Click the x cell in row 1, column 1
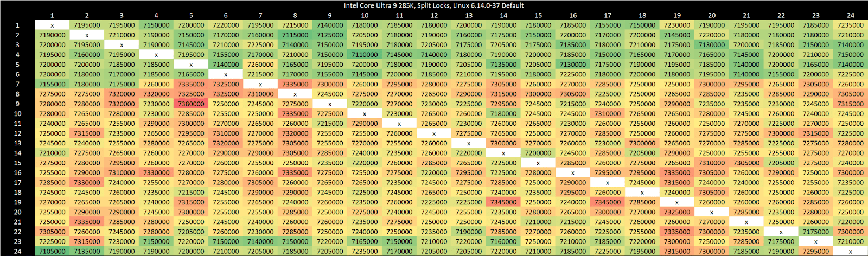The image size is (868, 256). pos(52,25)
